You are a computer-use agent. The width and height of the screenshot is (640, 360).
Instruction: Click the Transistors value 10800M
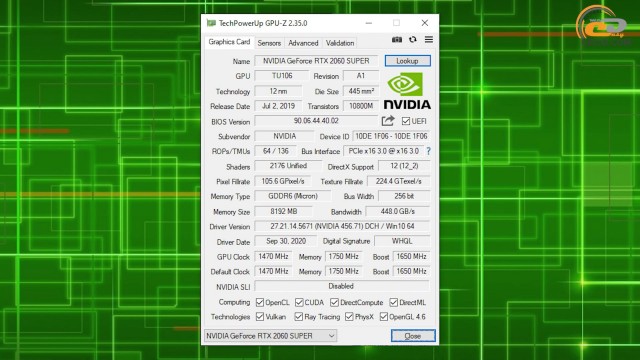coord(361,106)
